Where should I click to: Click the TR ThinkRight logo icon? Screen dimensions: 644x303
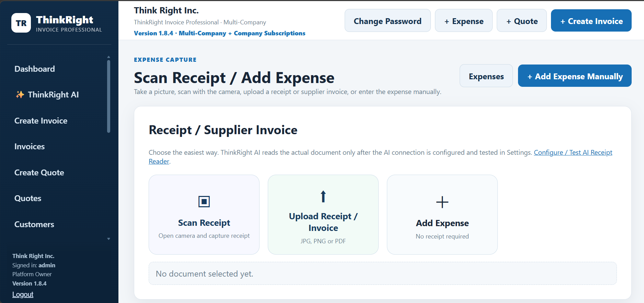tap(21, 23)
